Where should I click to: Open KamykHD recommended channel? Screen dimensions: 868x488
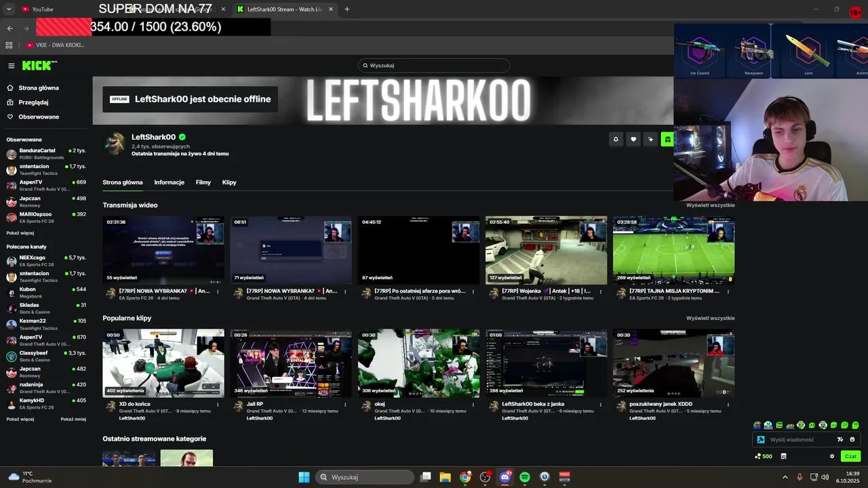46,404
